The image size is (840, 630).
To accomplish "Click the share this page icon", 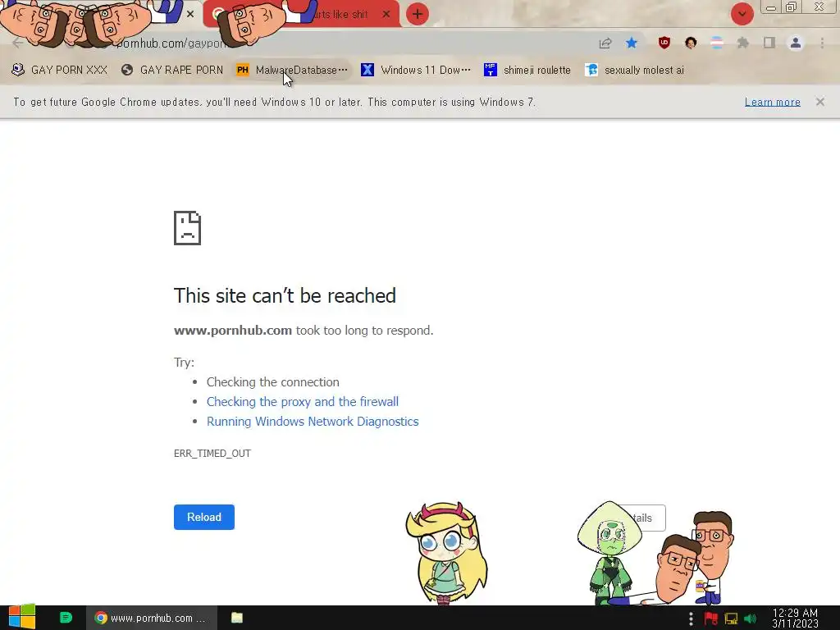I will (605, 43).
